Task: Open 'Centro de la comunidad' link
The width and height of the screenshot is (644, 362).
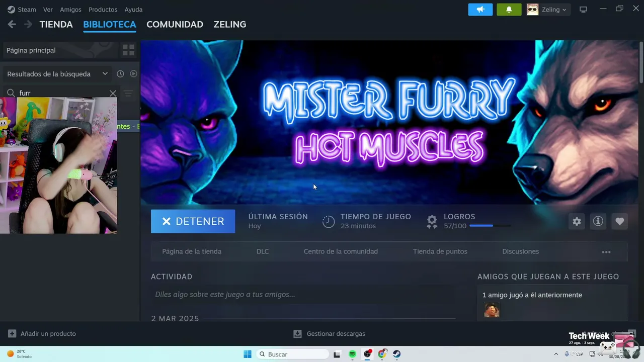Action: pos(341,251)
